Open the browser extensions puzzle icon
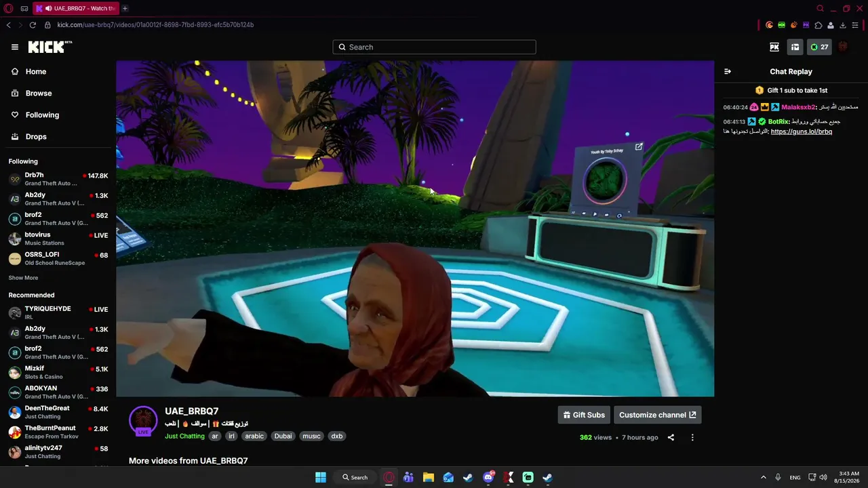 click(x=818, y=25)
